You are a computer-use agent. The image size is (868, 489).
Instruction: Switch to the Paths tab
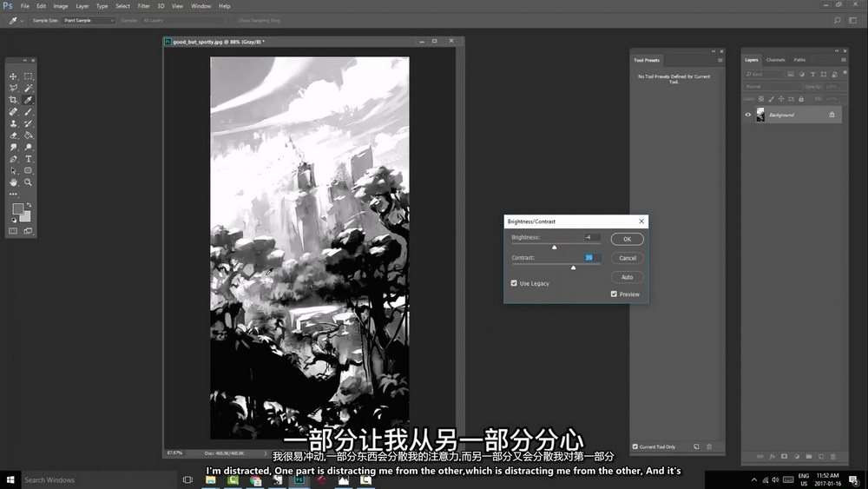click(x=799, y=60)
